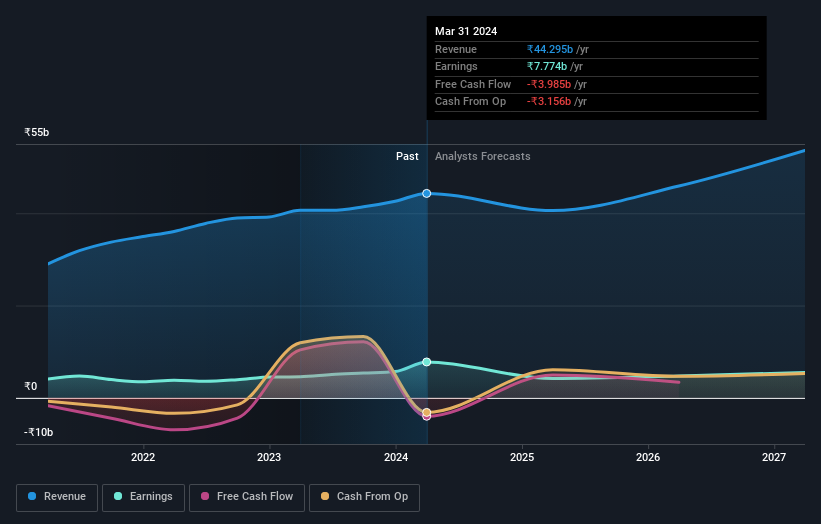Click the tooltip Cash From Op label
The image size is (821, 524).
point(470,102)
